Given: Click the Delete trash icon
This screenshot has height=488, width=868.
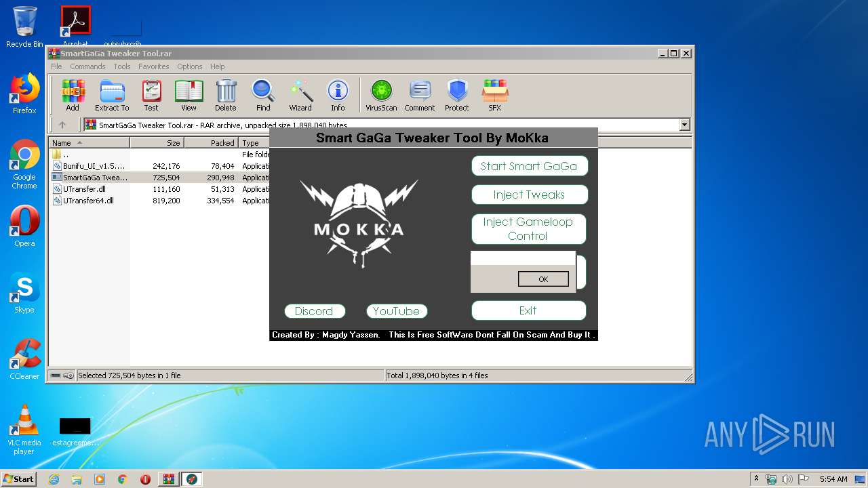Looking at the screenshot, I should pyautogui.click(x=226, y=95).
